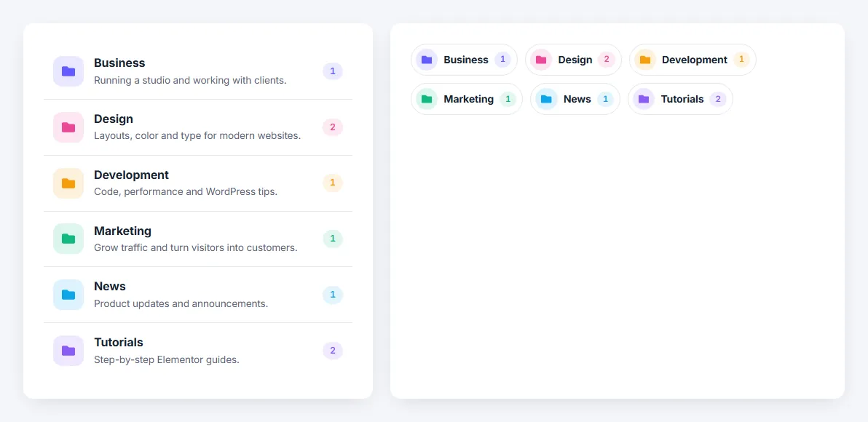Viewport: 868px width, 422px height.
Task: Click the count badge in Design list row
Action: tap(333, 127)
